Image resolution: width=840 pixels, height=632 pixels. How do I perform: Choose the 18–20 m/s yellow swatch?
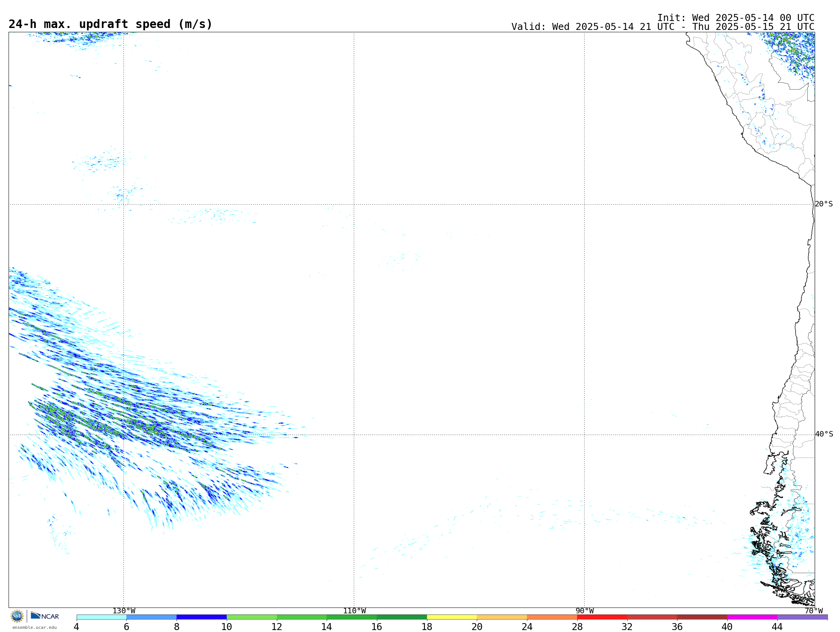(452, 617)
